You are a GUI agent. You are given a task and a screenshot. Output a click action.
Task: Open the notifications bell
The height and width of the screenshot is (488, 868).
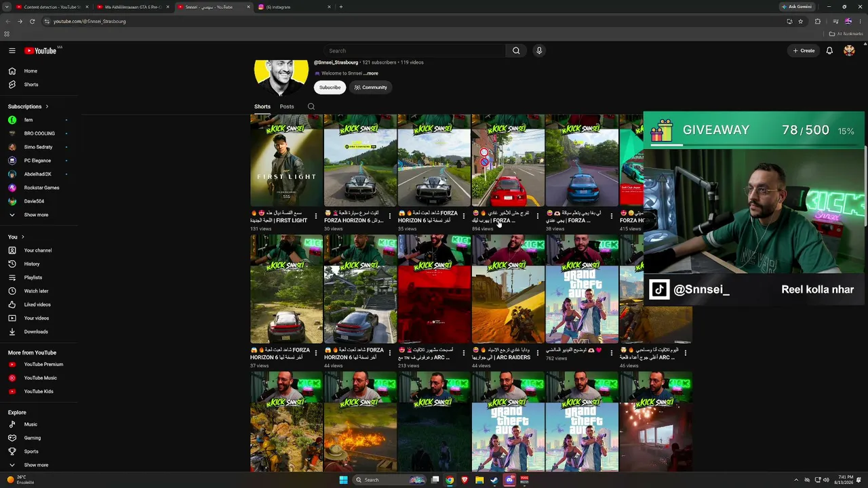pyautogui.click(x=829, y=51)
